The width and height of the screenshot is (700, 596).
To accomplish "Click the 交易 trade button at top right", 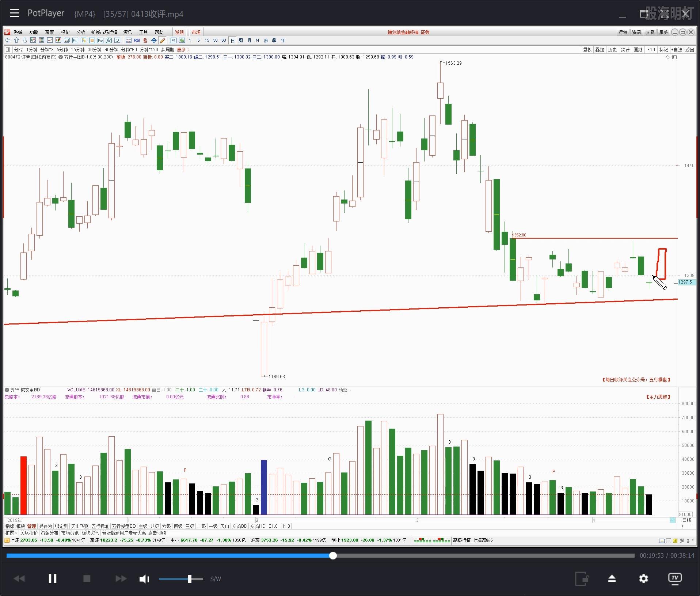I will tap(650, 32).
